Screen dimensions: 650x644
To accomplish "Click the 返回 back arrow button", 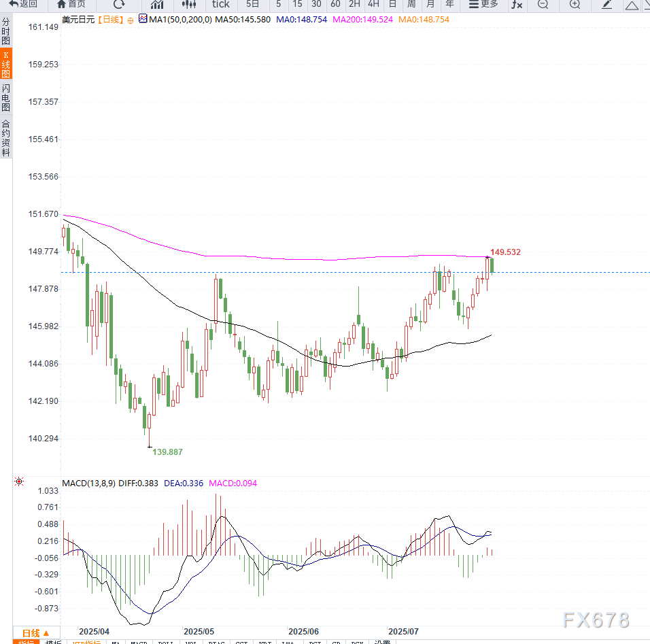I will coord(23,4).
